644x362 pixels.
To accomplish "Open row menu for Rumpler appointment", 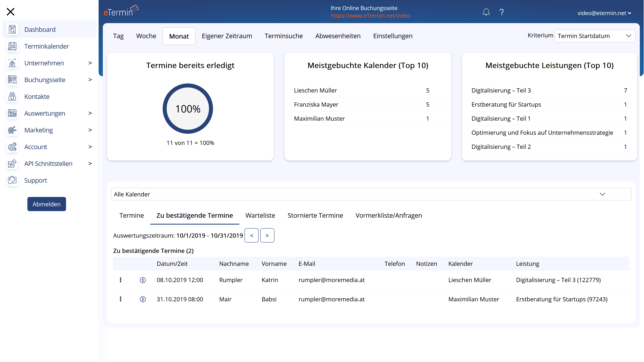I will [121, 280].
